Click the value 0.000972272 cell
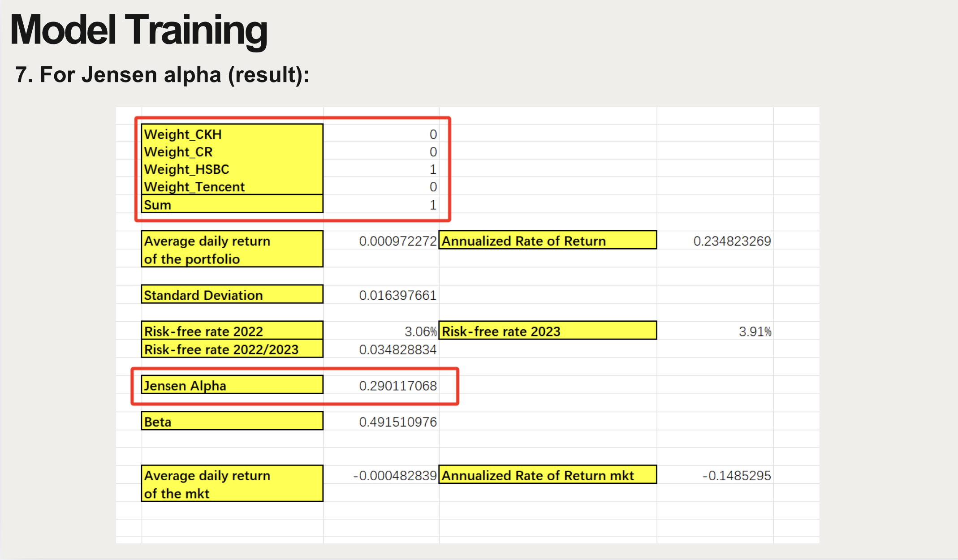 pos(397,241)
